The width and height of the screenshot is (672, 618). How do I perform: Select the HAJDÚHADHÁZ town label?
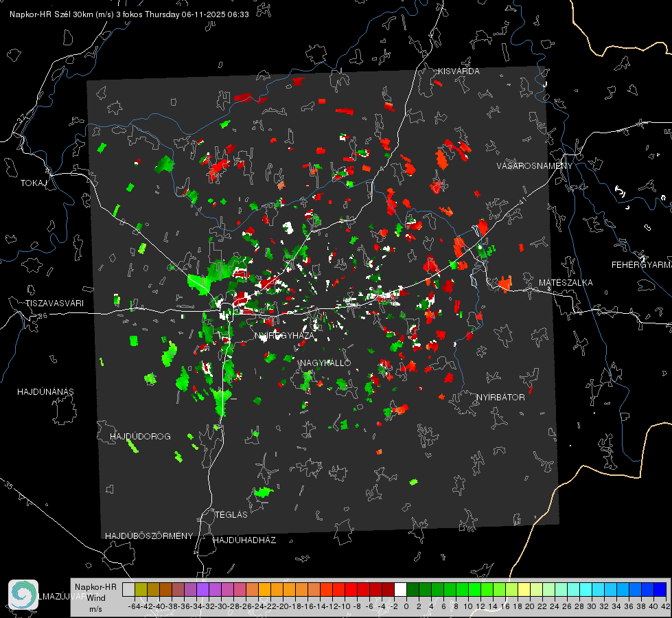tap(244, 540)
